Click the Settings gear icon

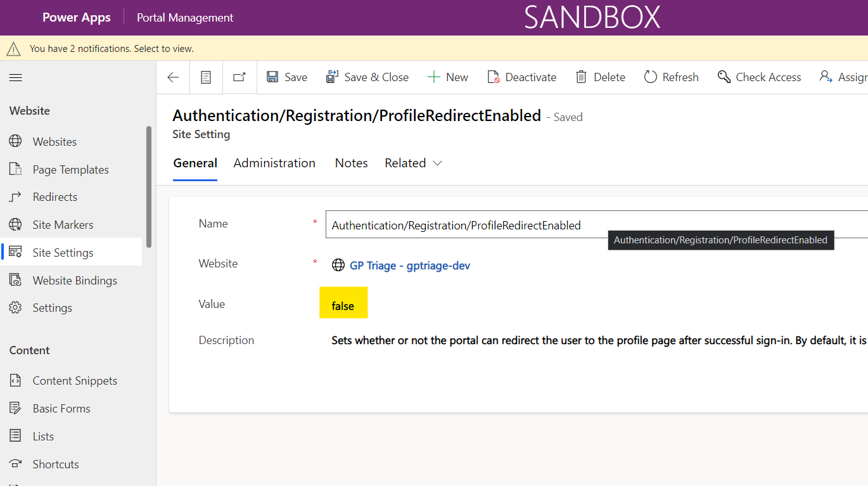pyautogui.click(x=15, y=308)
